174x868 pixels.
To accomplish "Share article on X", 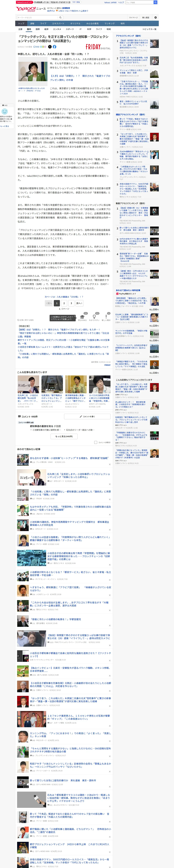I will pyautogui.click(x=50, y=47).
